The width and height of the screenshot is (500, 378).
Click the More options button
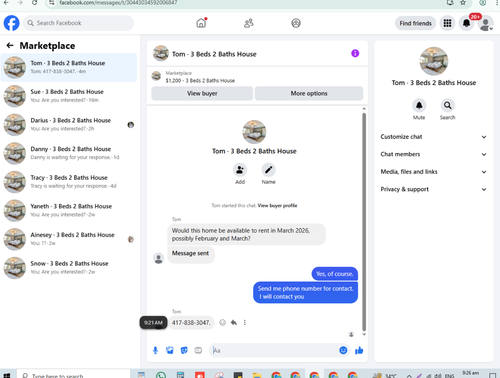click(x=309, y=93)
